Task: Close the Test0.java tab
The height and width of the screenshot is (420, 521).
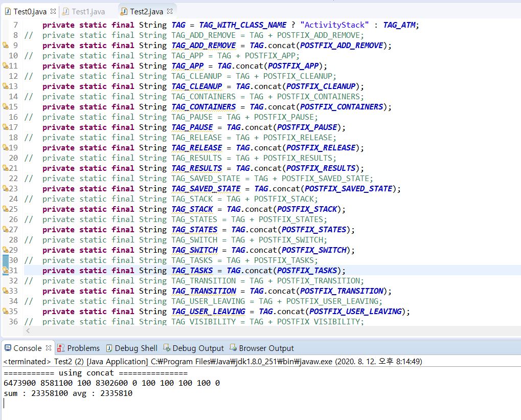Action: [x=53, y=11]
